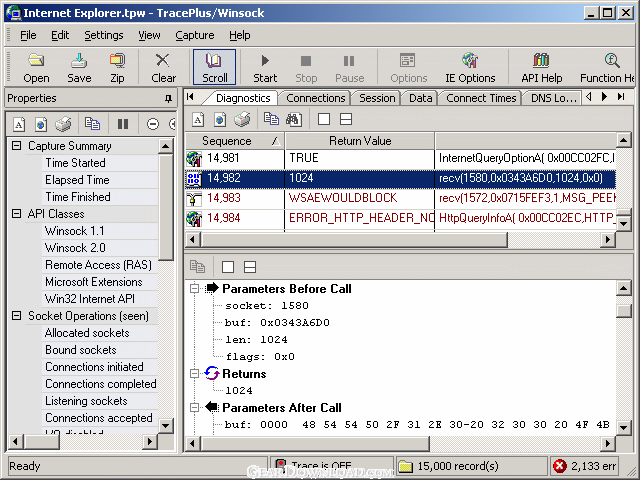Switch to the Connect Times tab
Screen dimensions: 640x480
[x=481, y=98]
